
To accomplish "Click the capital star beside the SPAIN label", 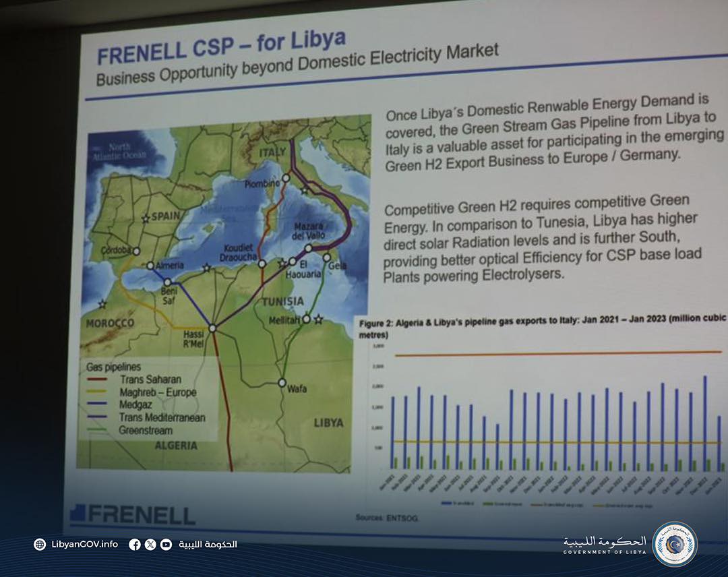I will coord(146,218).
